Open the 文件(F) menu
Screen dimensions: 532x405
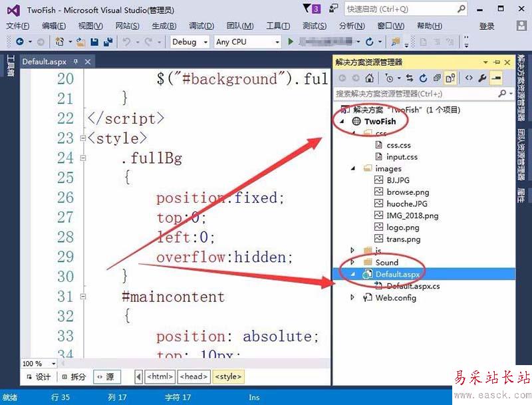tap(18, 26)
